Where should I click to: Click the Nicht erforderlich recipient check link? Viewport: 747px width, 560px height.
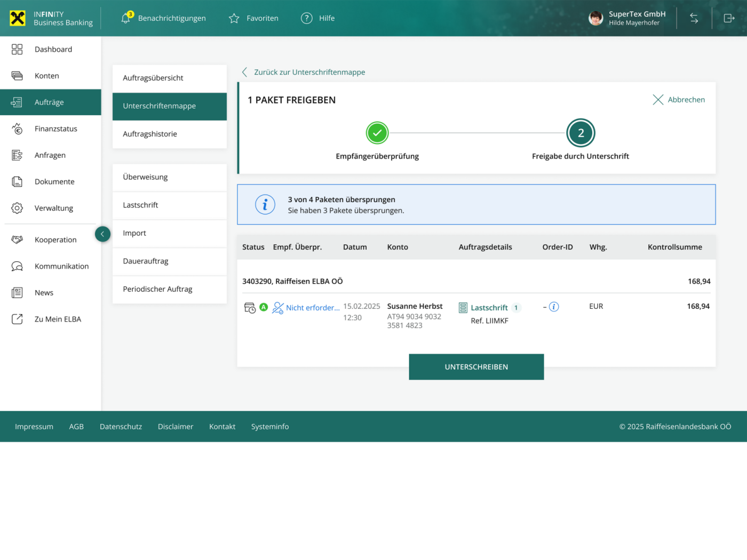pos(312,308)
